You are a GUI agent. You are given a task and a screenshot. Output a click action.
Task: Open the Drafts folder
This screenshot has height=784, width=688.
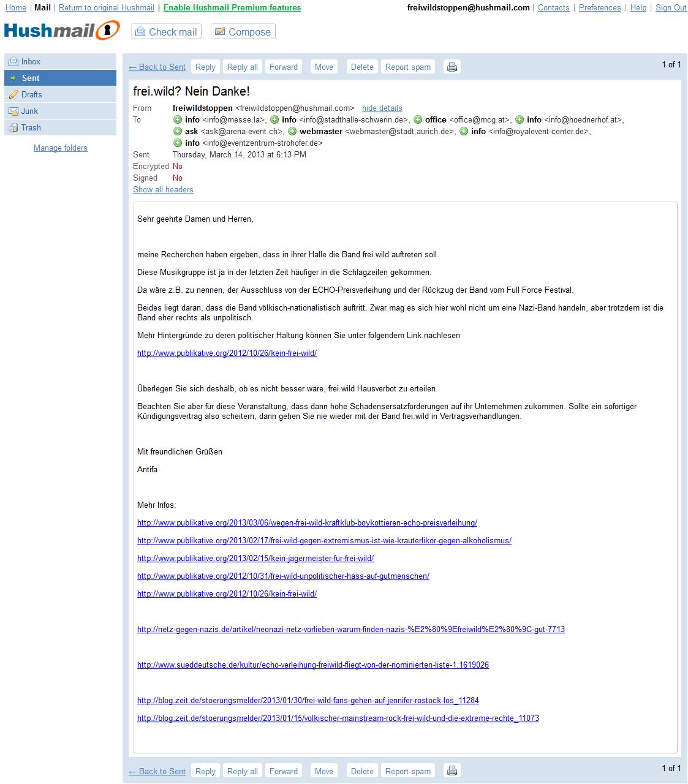coord(31,95)
